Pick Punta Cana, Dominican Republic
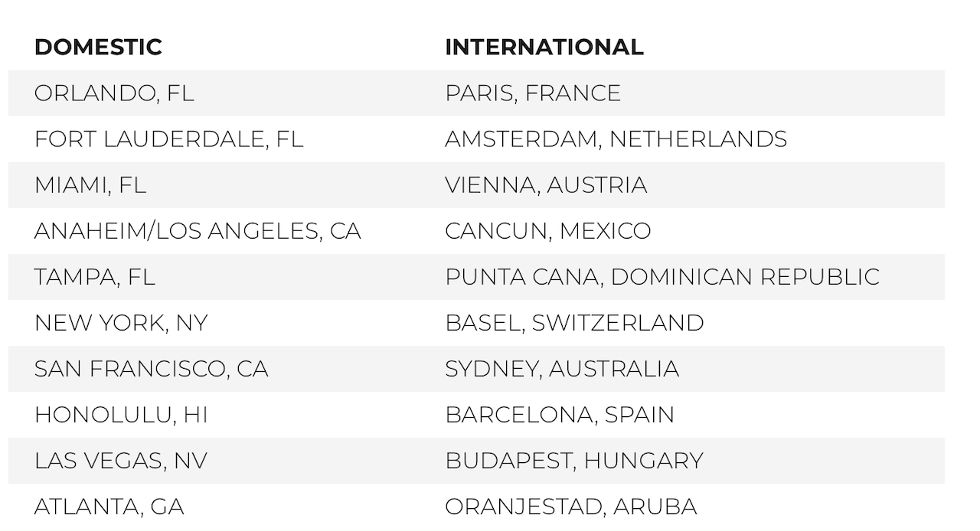 click(662, 277)
